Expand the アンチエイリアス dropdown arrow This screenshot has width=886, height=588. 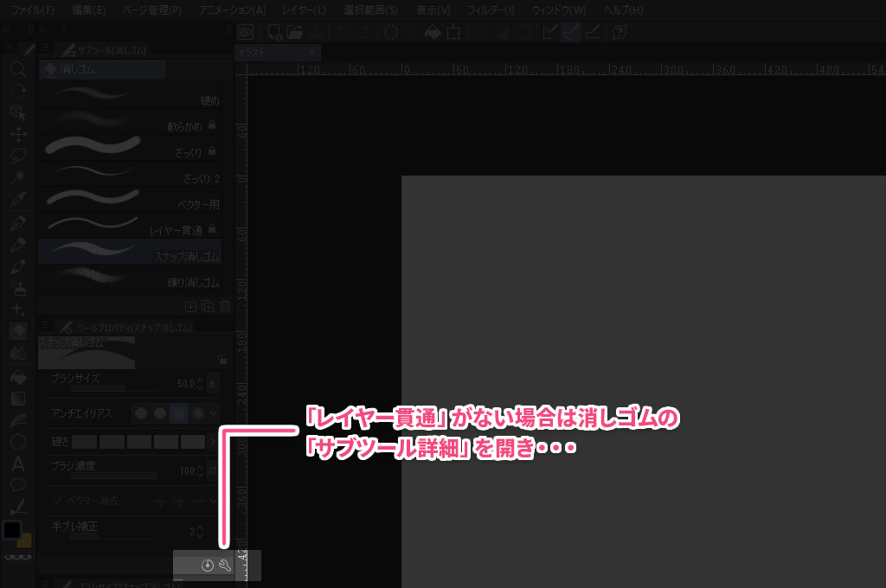(213, 413)
